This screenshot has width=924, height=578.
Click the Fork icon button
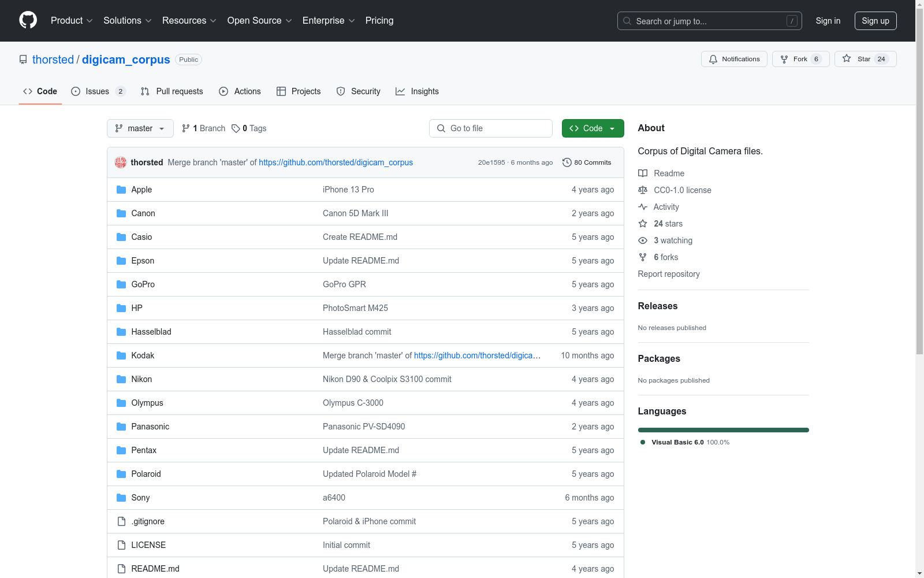pos(800,59)
